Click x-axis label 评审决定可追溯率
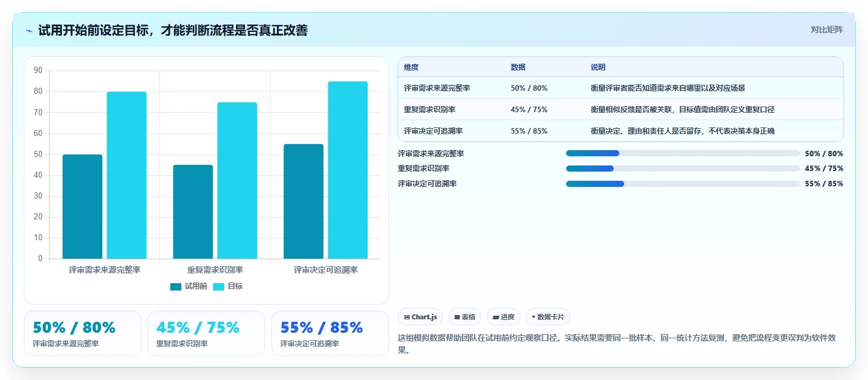The width and height of the screenshot is (868, 380). 326,270
